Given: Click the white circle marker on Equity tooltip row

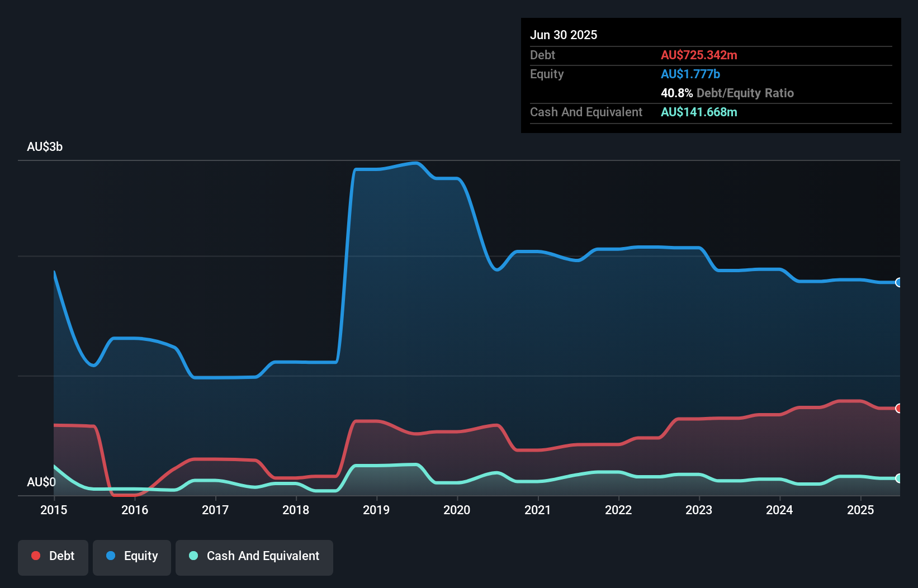Looking at the screenshot, I should point(898,282).
